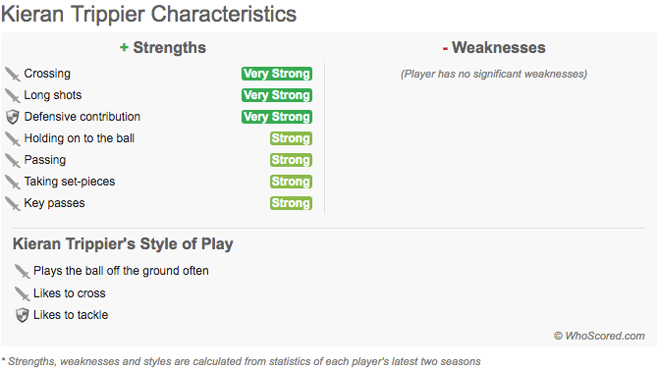Click the Strong badge for Key passes
Screen dimensions: 658x369
coord(291,203)
